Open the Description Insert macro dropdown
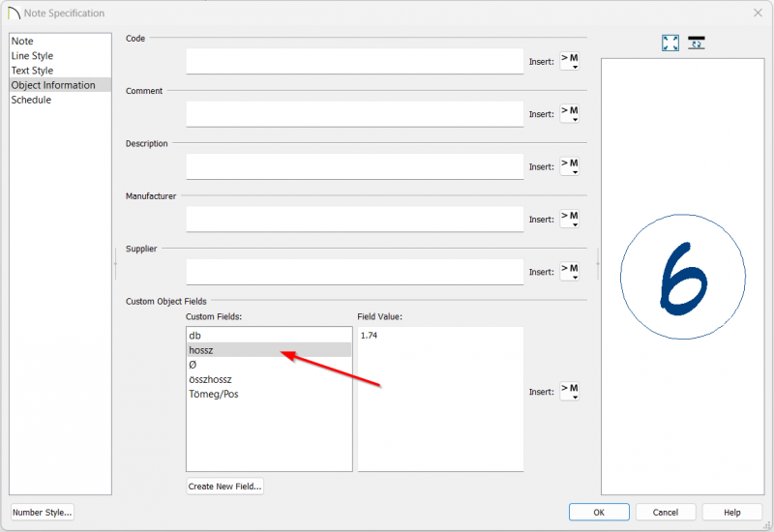 coord(569,166)
